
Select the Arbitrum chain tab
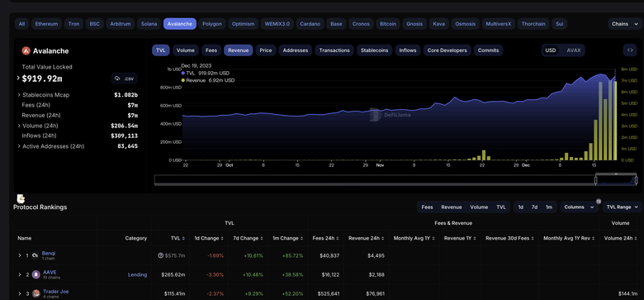point(121,24)
